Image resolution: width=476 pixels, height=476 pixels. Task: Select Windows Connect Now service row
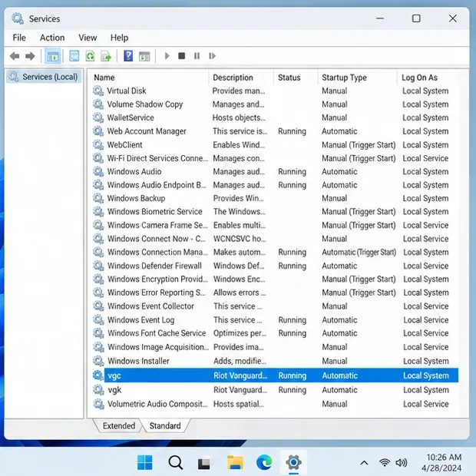click(276, 239)
